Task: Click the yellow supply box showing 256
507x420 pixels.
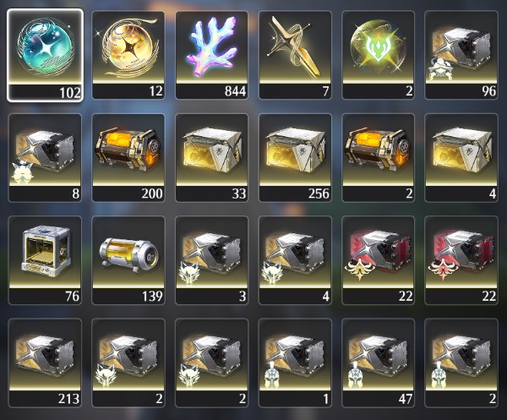Action: [295, 158]
